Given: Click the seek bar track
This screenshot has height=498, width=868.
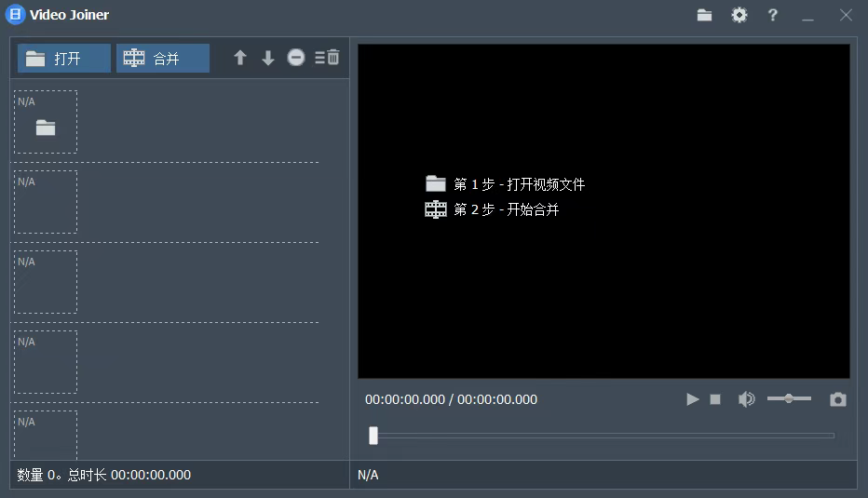Looking at the screenshot, I should point(604,436).
